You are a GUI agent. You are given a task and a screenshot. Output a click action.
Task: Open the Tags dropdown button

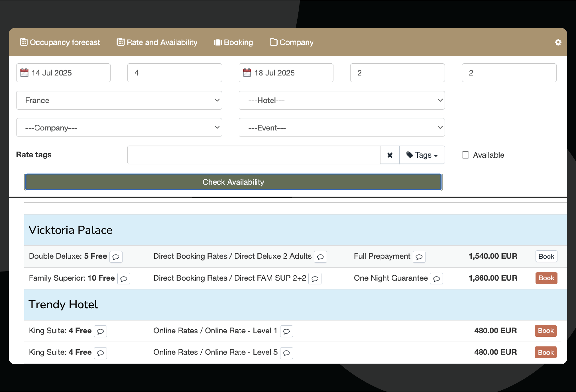point(422,155)
